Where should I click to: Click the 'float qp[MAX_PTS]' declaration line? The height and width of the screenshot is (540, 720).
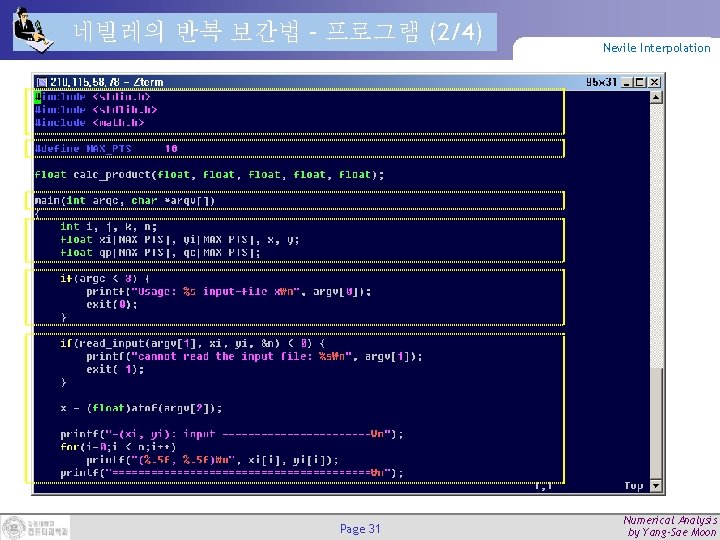pyautogui.click(x=160, y=253)
